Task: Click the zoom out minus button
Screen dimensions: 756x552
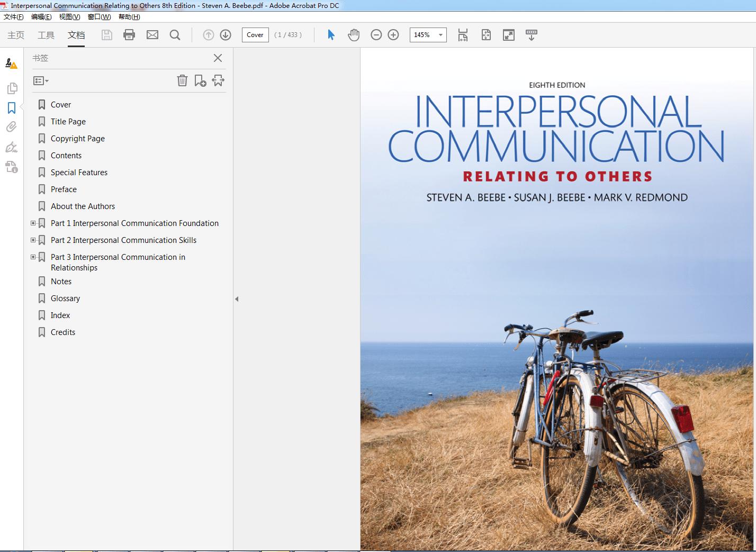Action: tap(376, 35)
